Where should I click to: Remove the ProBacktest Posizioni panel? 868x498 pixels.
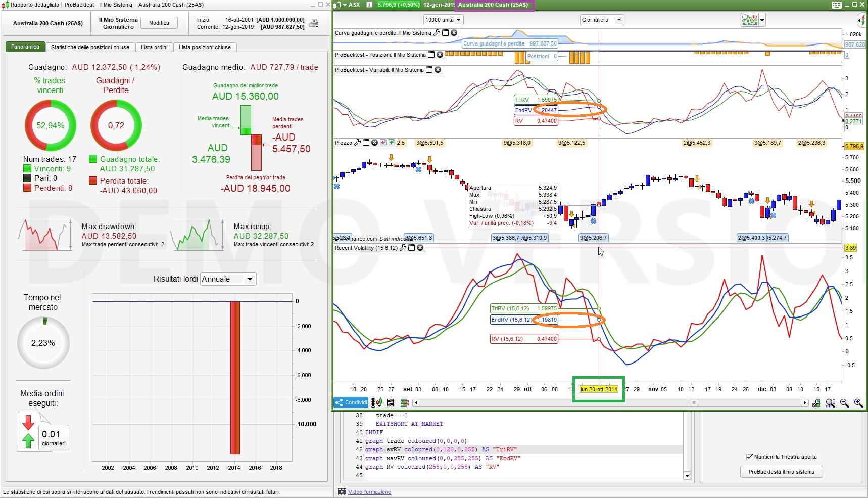point(440,55)
